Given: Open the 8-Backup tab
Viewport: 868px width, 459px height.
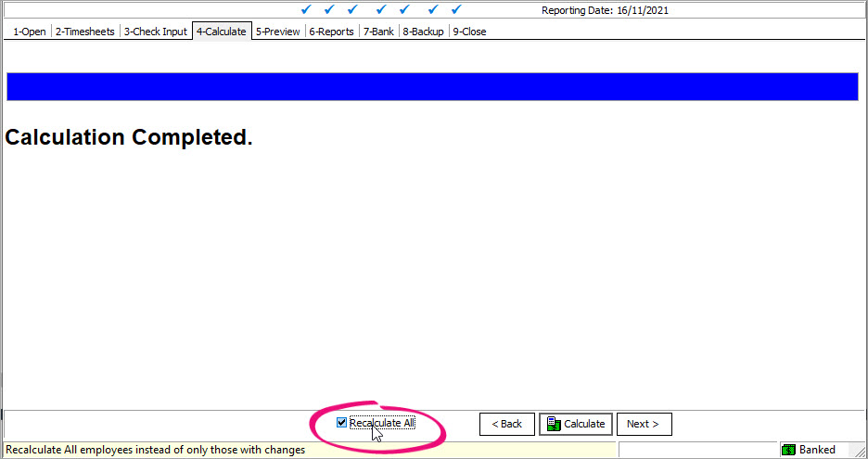Looking at the screenshot, I should click(423, 32).
